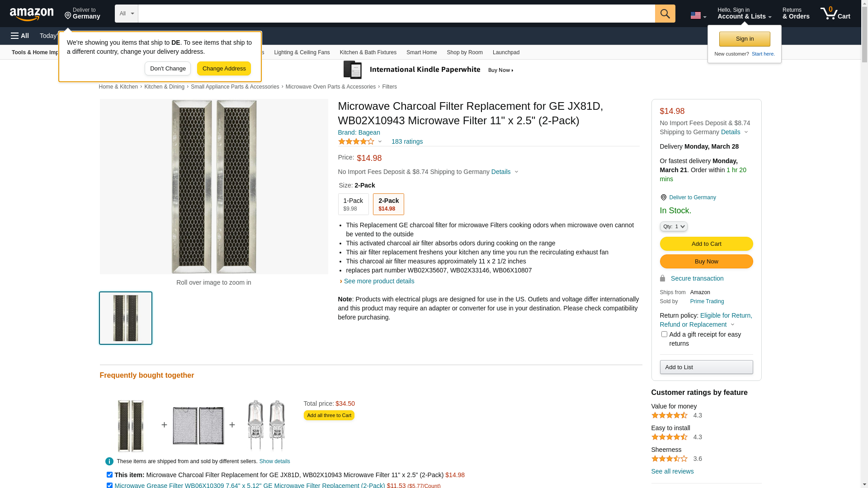The width and height of the screenshot is (868, 488).
Task: Select the 1-Pack size swatch
Action: point(353,204)
